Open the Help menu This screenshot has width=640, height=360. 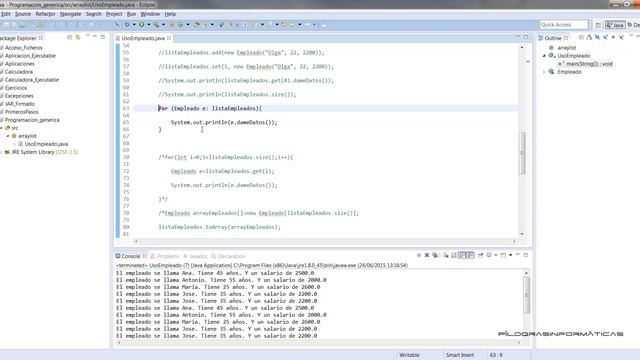(x=170, y=14)
